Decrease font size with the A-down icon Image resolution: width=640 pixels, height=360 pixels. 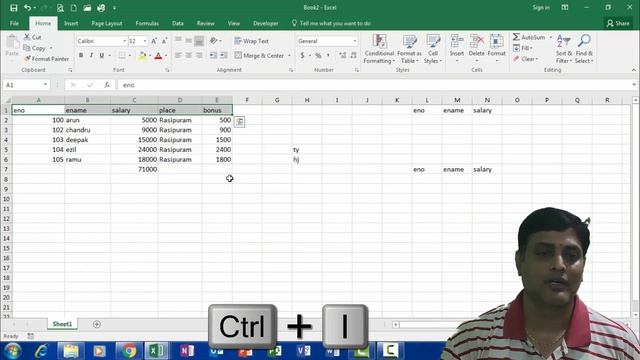(164, 41)
